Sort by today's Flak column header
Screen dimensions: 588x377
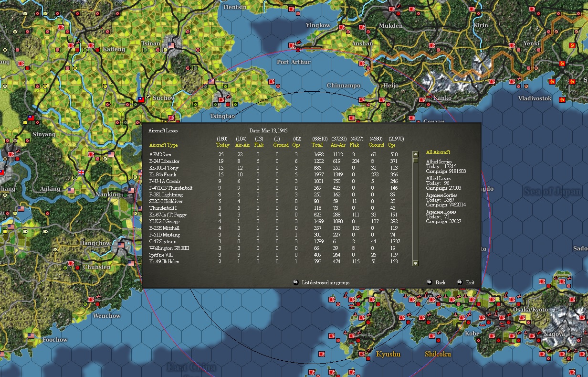pos(259,145)
